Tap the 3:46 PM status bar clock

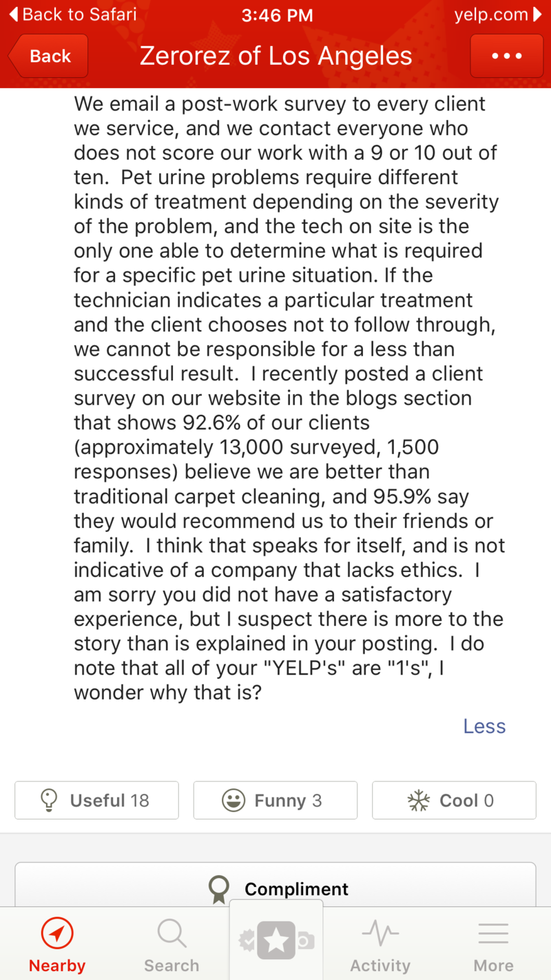[x=275, y=14]
